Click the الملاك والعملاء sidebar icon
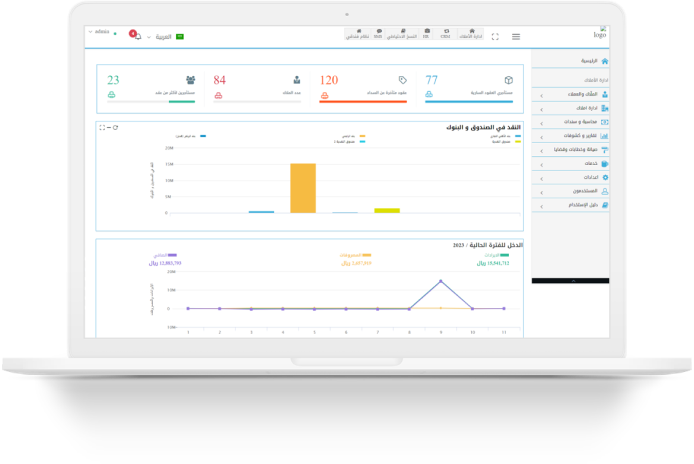694x464 pixels. (605, 94)
